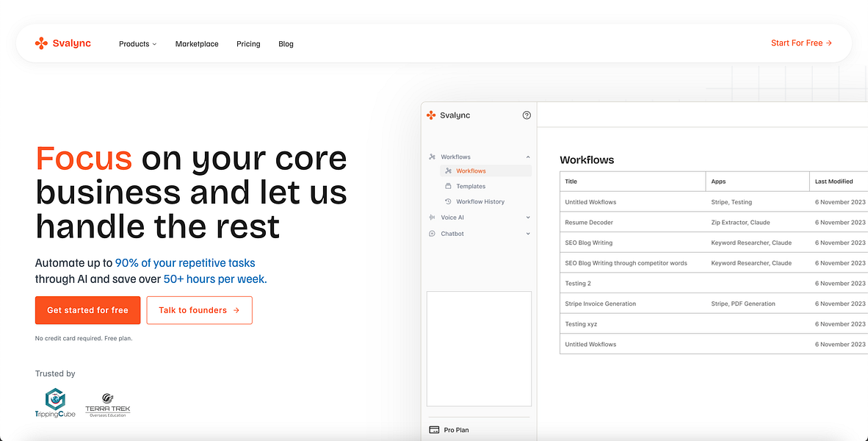Click the empty box in the app sidebar
This screenshot has width=868, height=441.
[x=479, y=349]
